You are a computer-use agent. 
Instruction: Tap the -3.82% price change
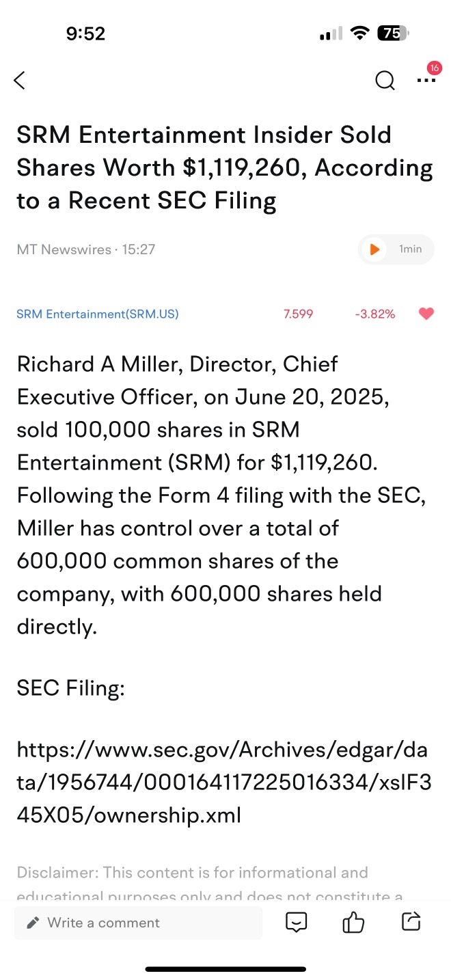coord(375,314)
